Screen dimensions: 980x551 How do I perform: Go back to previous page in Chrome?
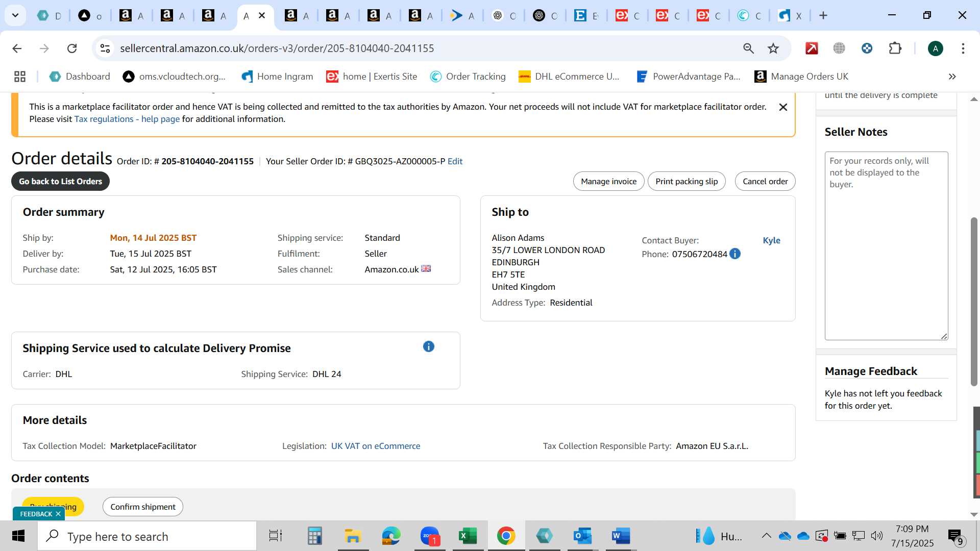pos(17,48)
